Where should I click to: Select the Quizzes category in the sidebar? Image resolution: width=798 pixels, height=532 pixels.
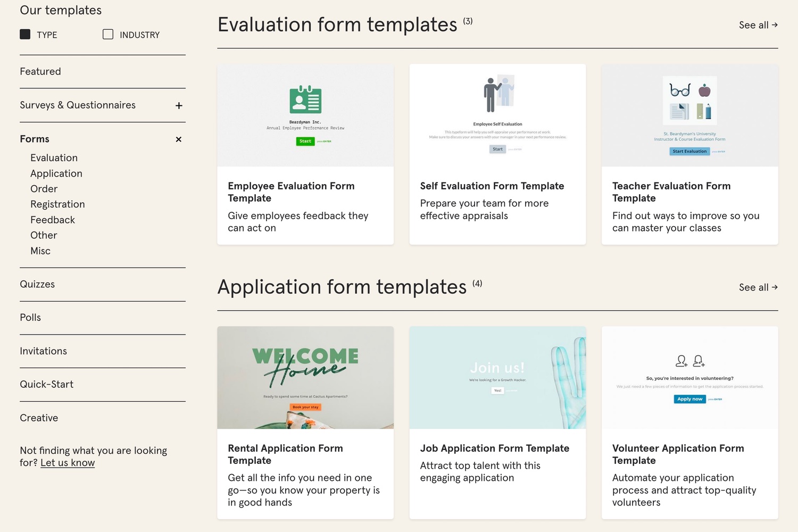click(x=37, y=284)
